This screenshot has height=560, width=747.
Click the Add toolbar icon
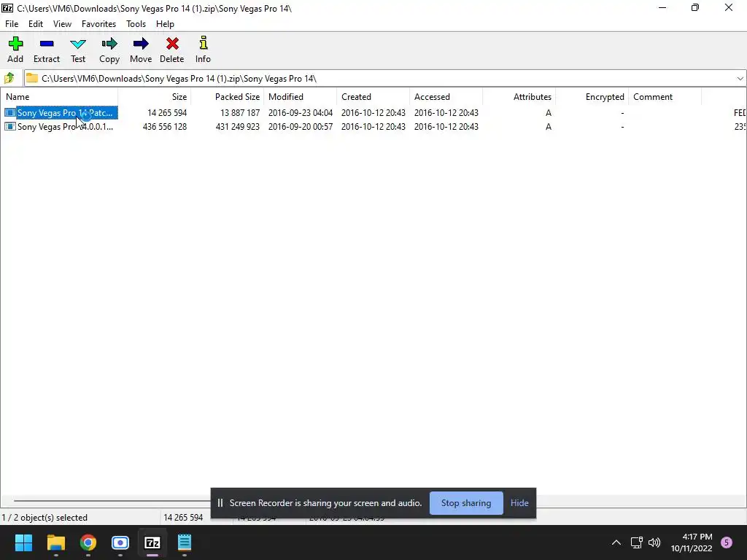click(x=15, y=44)
